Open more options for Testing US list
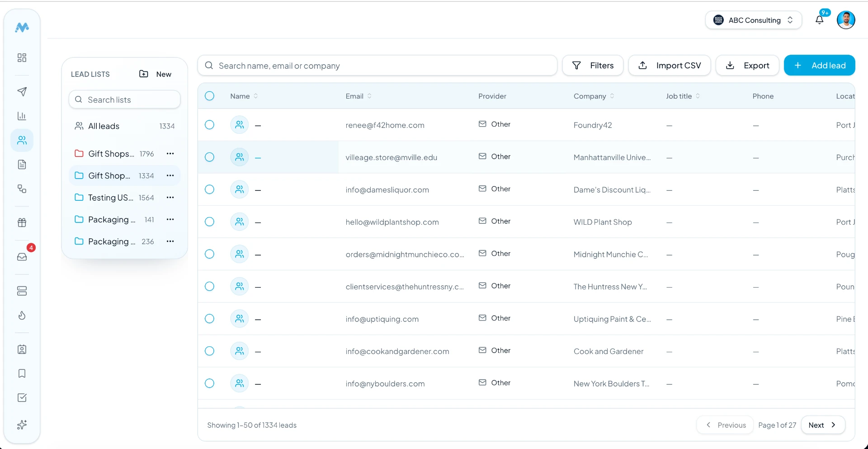This screenshot has width=868, height=449. 170,198
